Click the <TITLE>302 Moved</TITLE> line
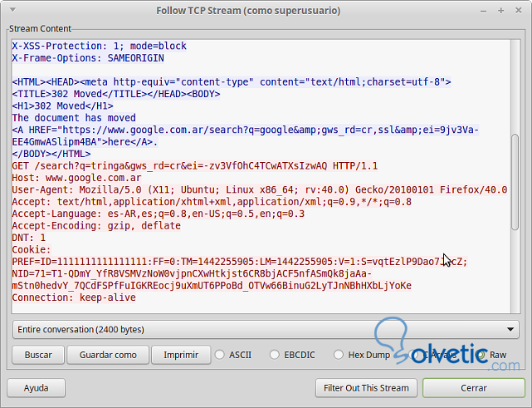Image resolution: width=532 pixels, height=408 pixels. [116, 94]
